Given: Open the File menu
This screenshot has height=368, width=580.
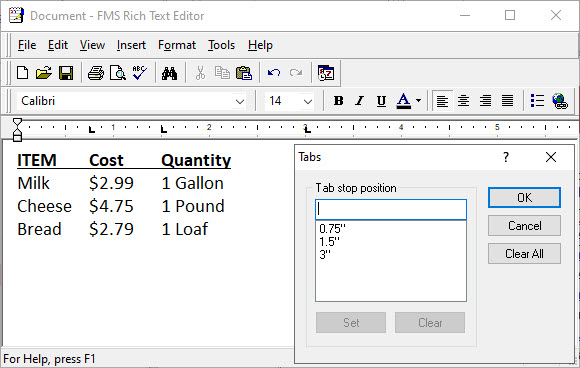Looking at the screenshot, I should [27, 45].
